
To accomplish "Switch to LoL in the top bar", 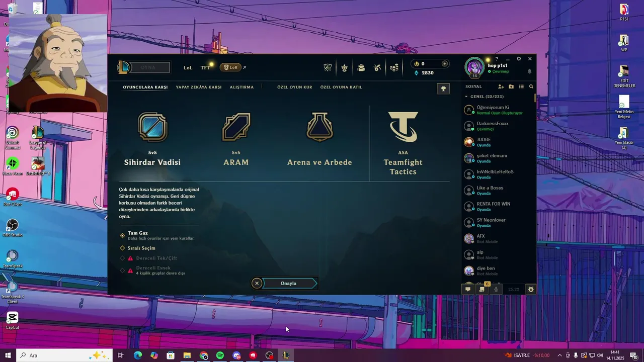I will pos(188,67).
